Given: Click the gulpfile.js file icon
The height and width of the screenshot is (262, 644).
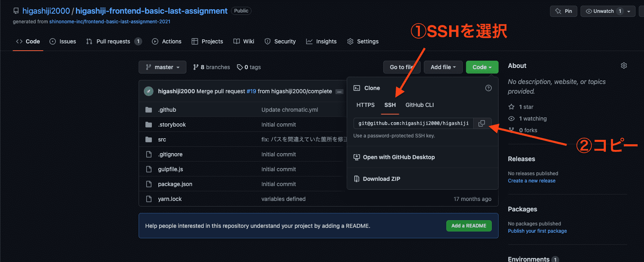Looking at the screenshot, I should [x=149, y=169].
